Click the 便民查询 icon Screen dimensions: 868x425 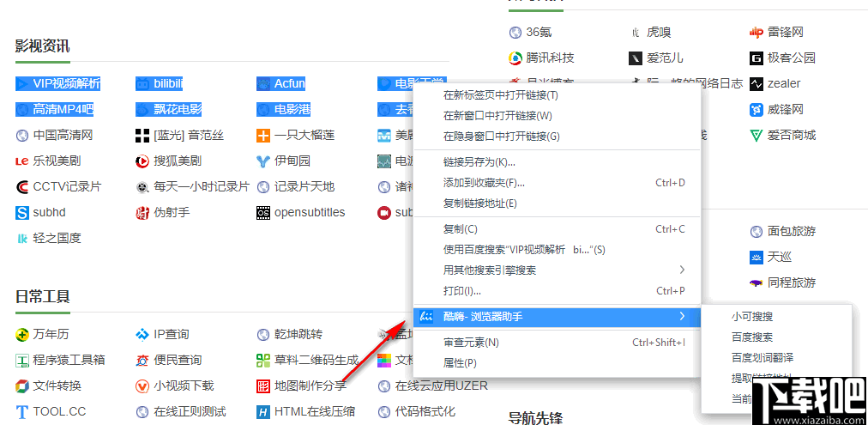click(x=142, y=360)
